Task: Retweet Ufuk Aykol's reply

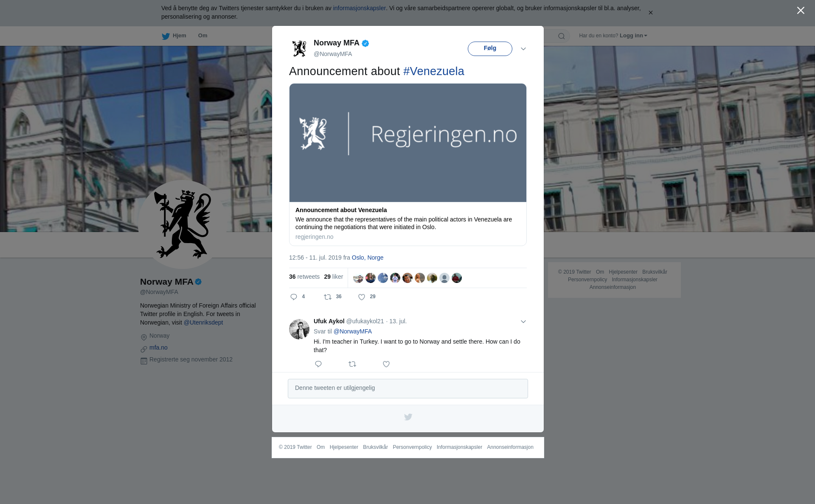Action: [352, 364]
